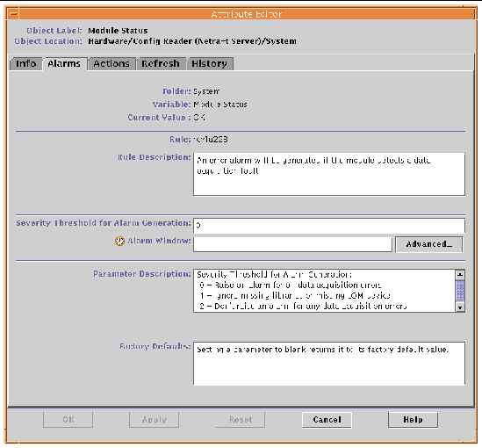Click the Rule value text
The width and height of the screenshot is (482, 448).
click(x=211, y=140)
